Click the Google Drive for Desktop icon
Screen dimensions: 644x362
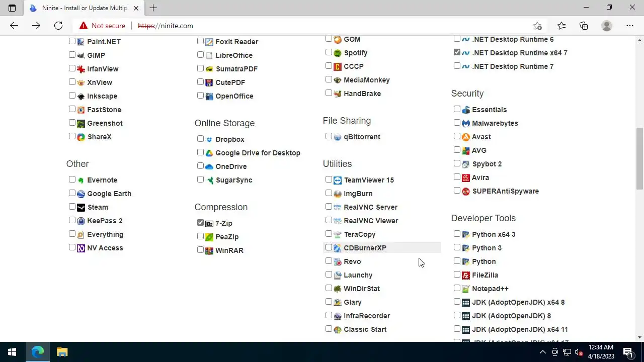pyautogui.click(x=209, y=153)
